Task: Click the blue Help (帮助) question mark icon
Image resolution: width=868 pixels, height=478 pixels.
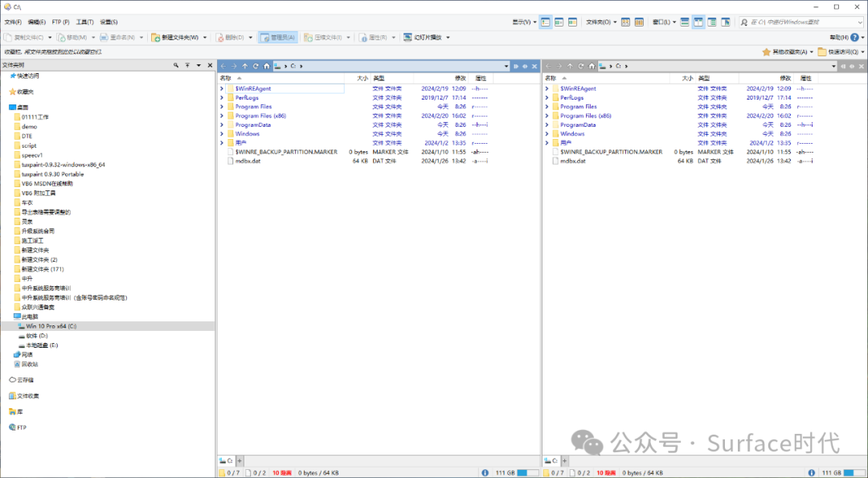Action: pyautogui.click(x=854, y=37)
